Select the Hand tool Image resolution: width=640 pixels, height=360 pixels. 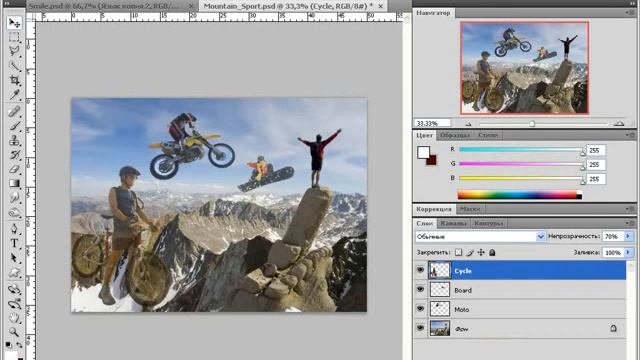pos(14,318)
